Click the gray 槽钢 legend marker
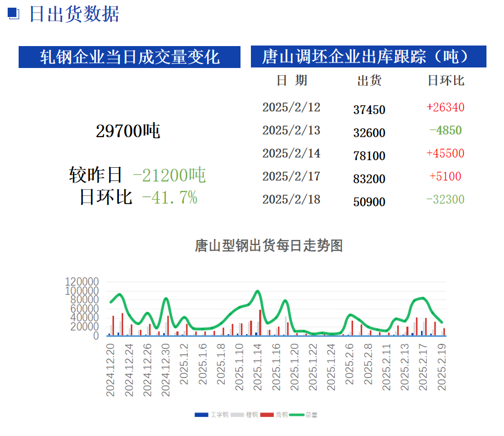The width and height of the screenshot is (504, 436). click(x=237, y=415)
